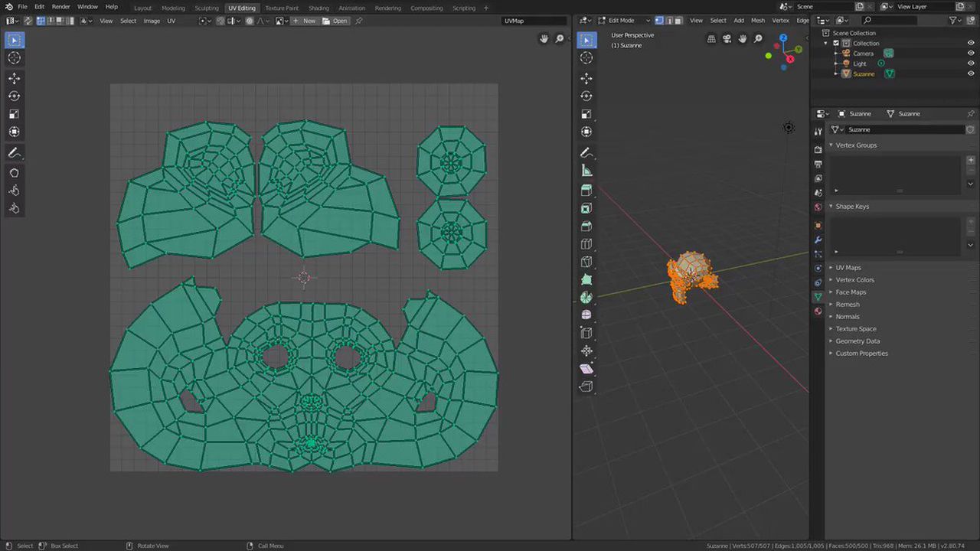This screenshot has width=980, height=551.
Task: Hide the Camera using its eye icon
Action: click(971, 53)
